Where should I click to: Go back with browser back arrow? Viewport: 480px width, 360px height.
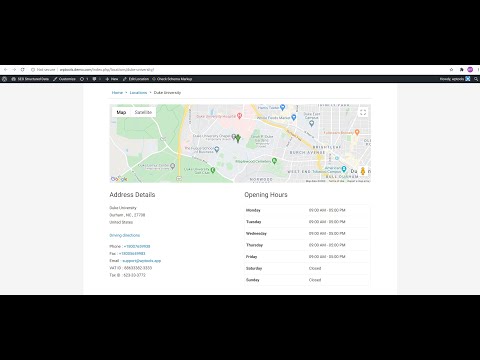point(6,70)
